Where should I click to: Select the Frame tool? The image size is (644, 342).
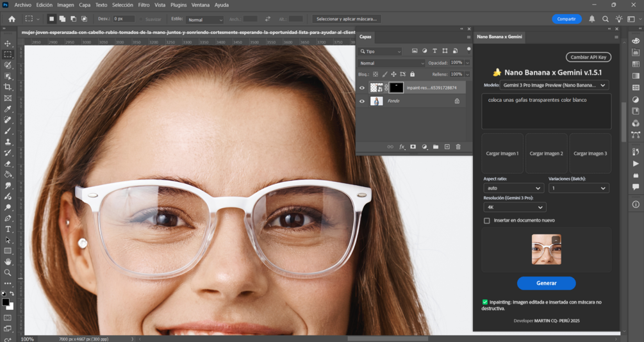tap(8, 98)
